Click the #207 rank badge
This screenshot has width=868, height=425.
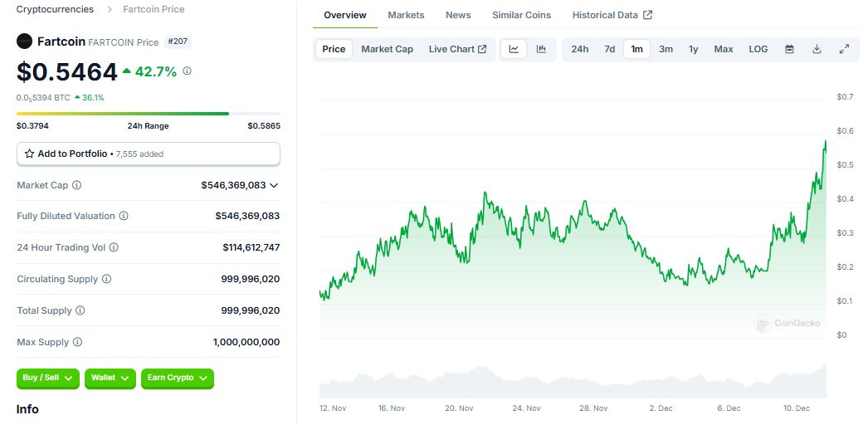click(x=178, y=42)
